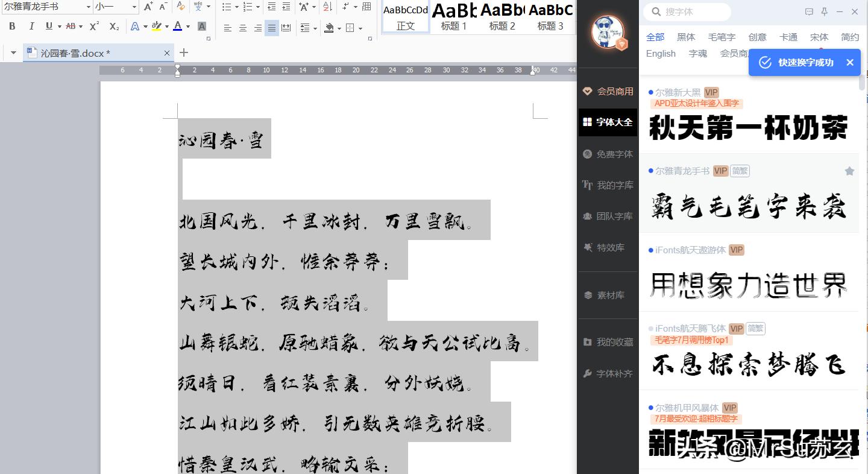Image resolution: width=868 pixels, height=474 pixels.
Task: Star the 尔雅青龙手书 font as favorite
Action: [849, 171]
